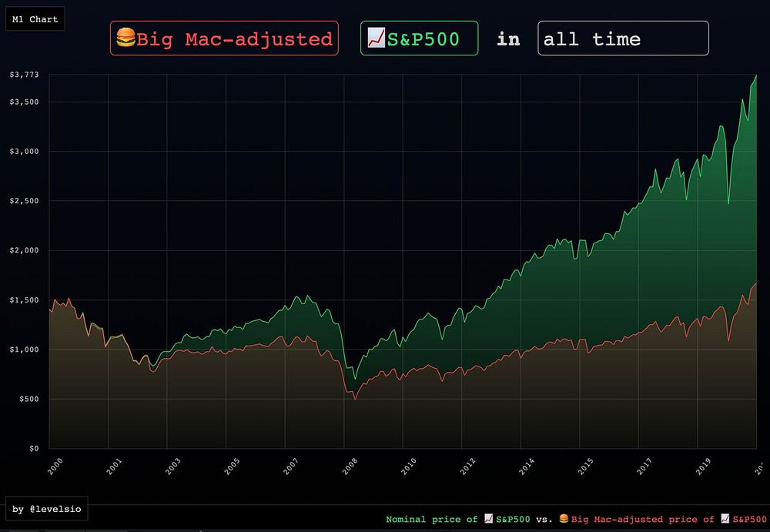Open the all time range selector
The width and height of the screenshot is (770, 532).
[623, 38]
